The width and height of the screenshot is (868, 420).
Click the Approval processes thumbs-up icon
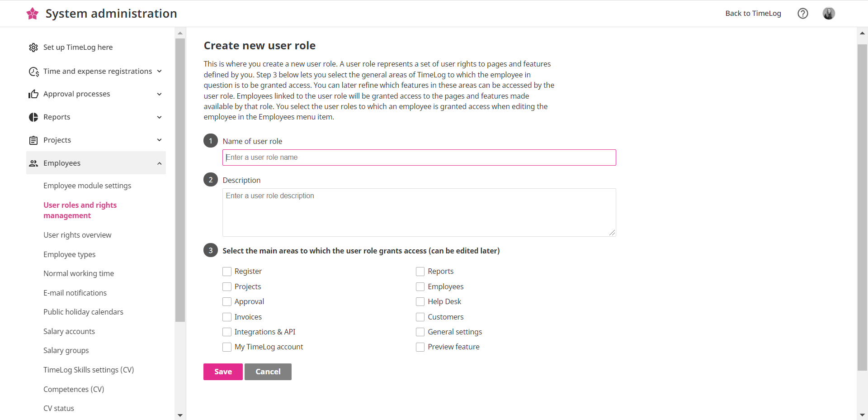coord(33,94)
